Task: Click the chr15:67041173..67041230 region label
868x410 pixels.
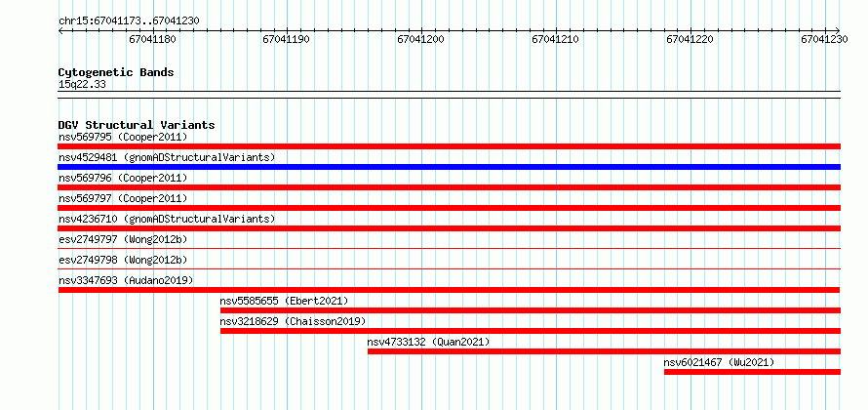Action: click(x=129, y=21)
